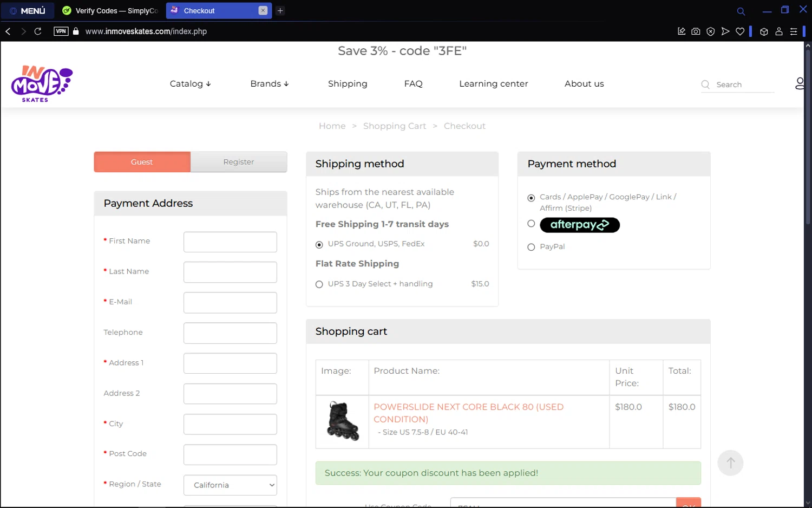Click the search magnifier icon on site
Viewport: 812px width, 508px height.
click(705, 84)
